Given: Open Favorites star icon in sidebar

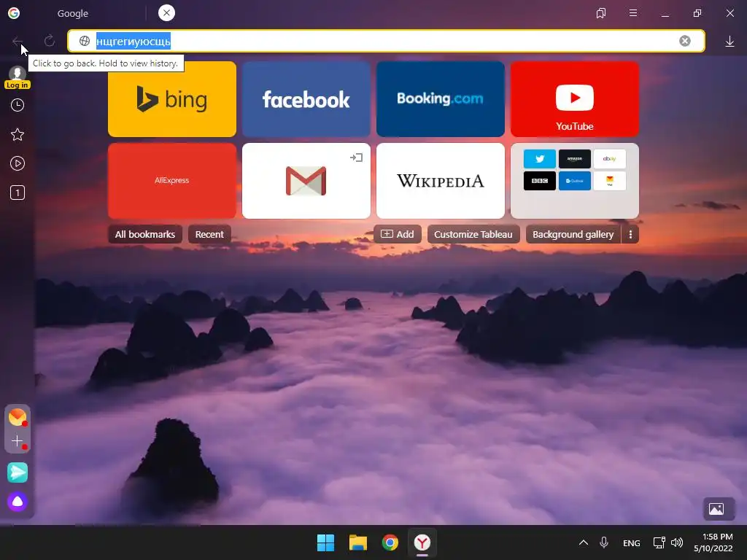Looking at the screenshot, I should 18,135.
